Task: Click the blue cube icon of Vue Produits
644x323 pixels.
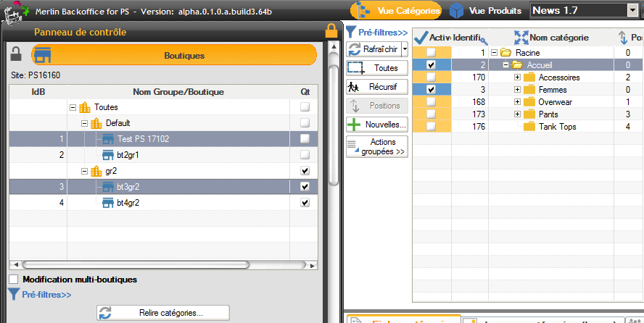Action: pos(456,11)
